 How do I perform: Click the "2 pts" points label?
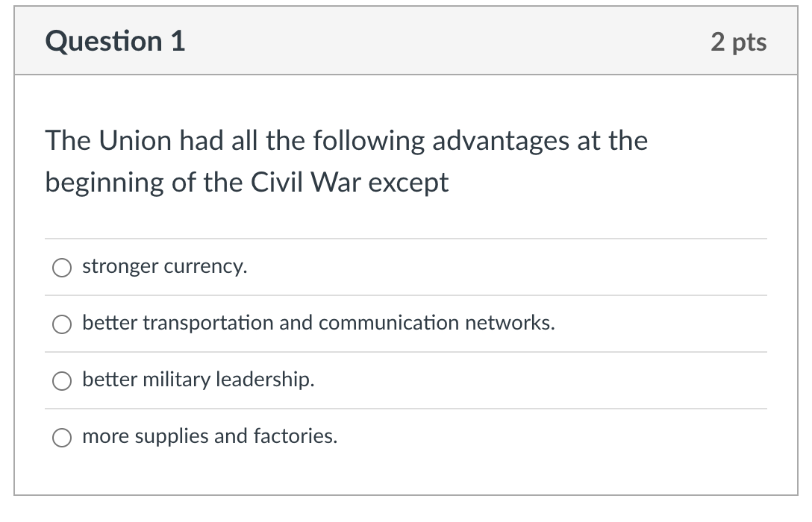(738, 42)
